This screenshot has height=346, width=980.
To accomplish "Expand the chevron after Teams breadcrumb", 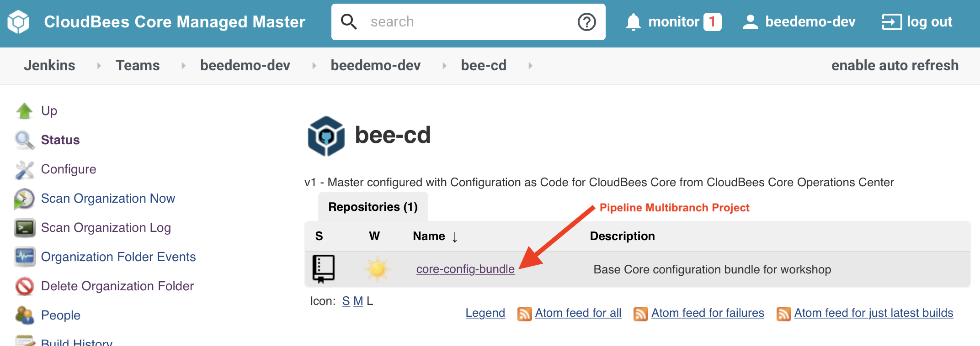I will [183, 66].
